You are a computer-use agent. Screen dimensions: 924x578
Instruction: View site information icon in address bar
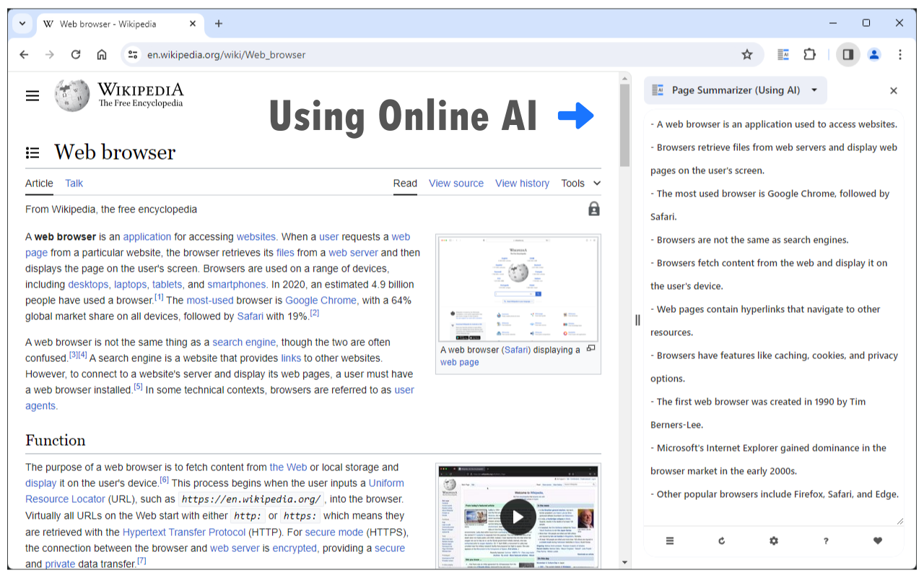click(131, 54)
